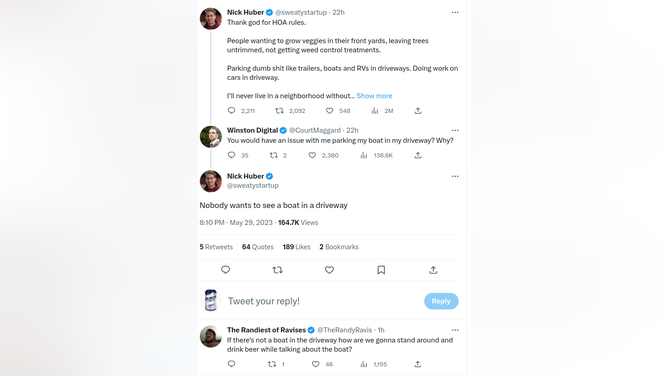Open more options on first Nick Huber tweet
This screenshot has width=668, height=376.
pos(455,12)
